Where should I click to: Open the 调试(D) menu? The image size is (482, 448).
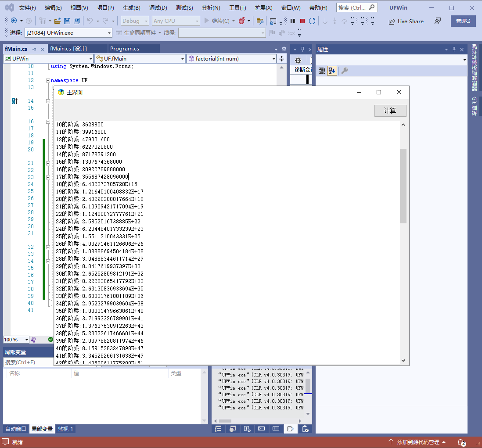coord(158,8)
